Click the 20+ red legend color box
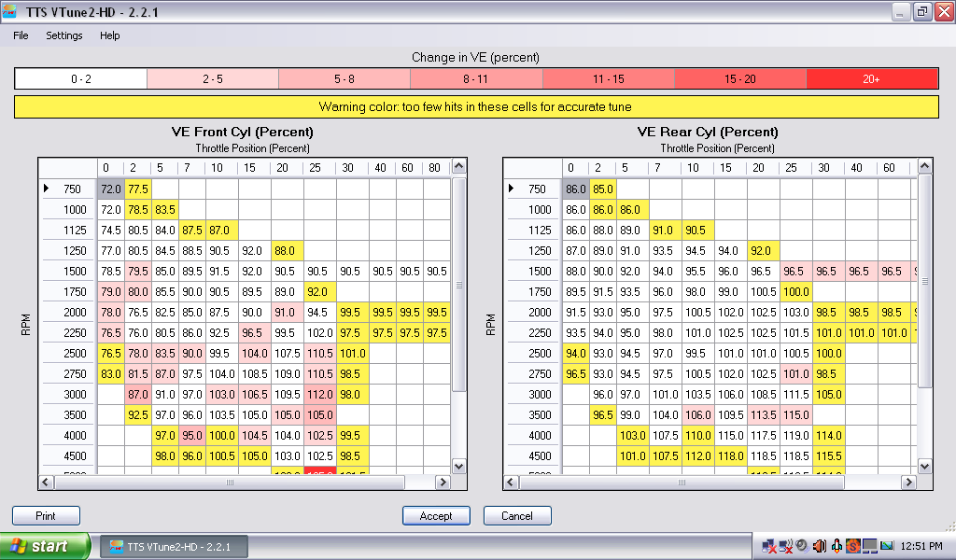 tap(872, 78)
